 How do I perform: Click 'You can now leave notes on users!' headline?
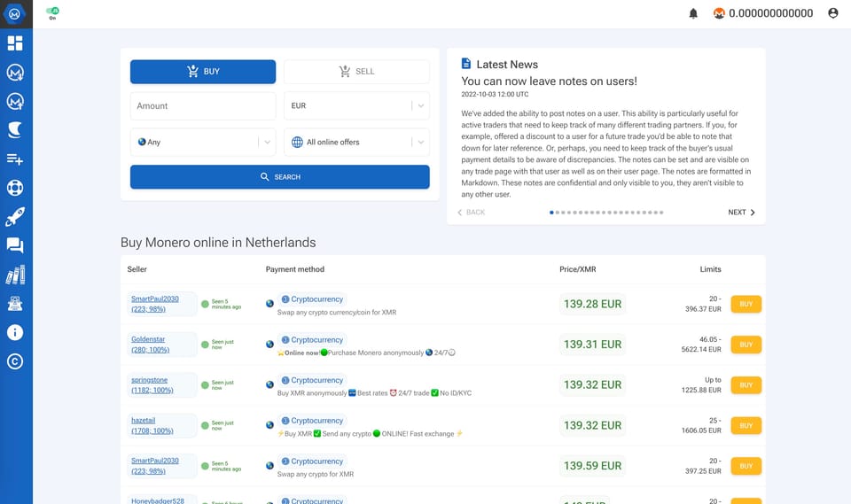(549, 81)
